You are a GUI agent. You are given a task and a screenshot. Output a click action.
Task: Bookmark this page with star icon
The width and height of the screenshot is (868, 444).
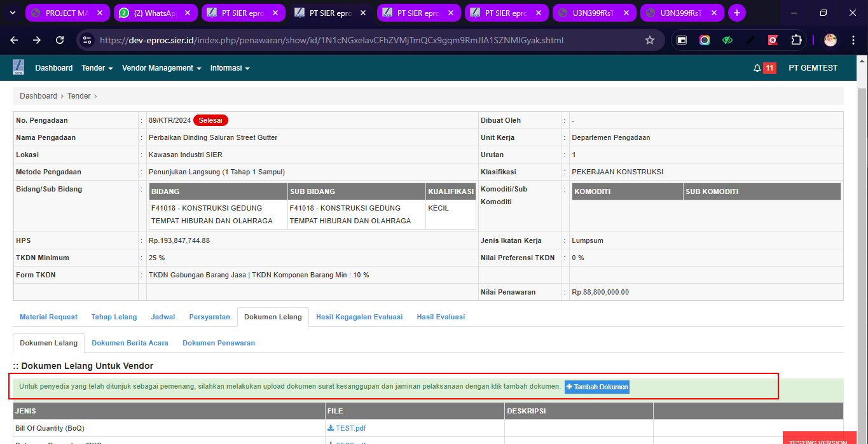[x=649, y=40]
